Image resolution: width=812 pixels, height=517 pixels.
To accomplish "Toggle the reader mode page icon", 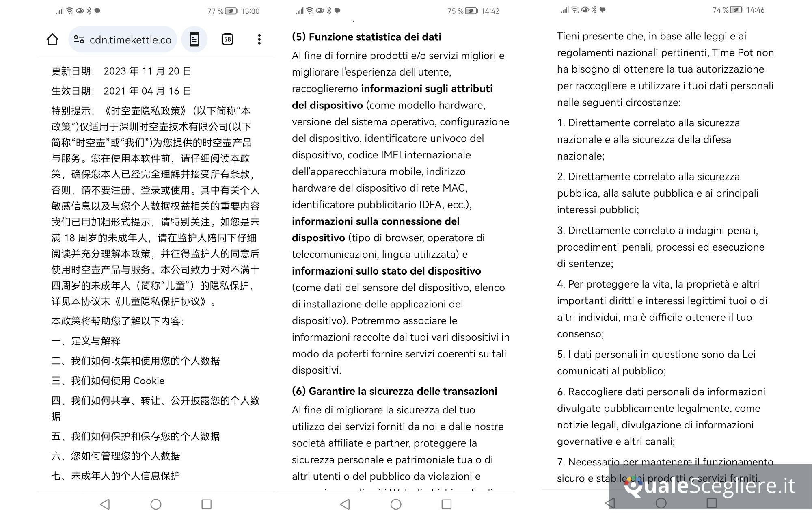I will (x=194, y=39).
